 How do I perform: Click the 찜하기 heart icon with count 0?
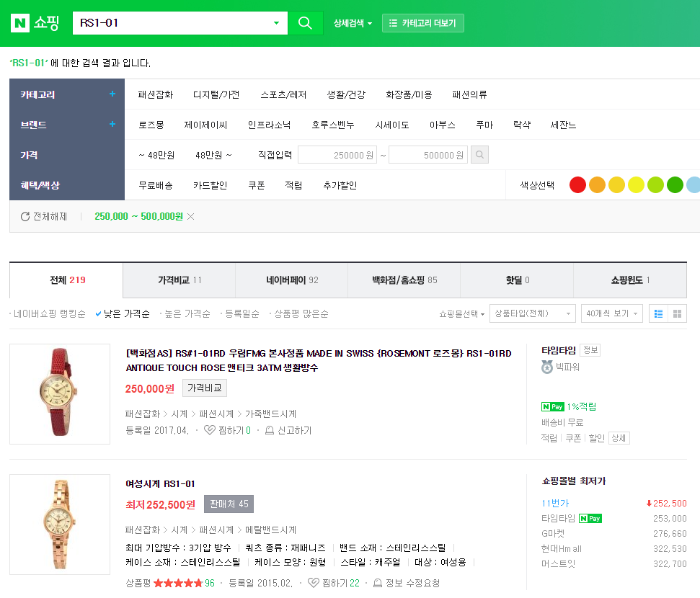click(x=209, y=429)
